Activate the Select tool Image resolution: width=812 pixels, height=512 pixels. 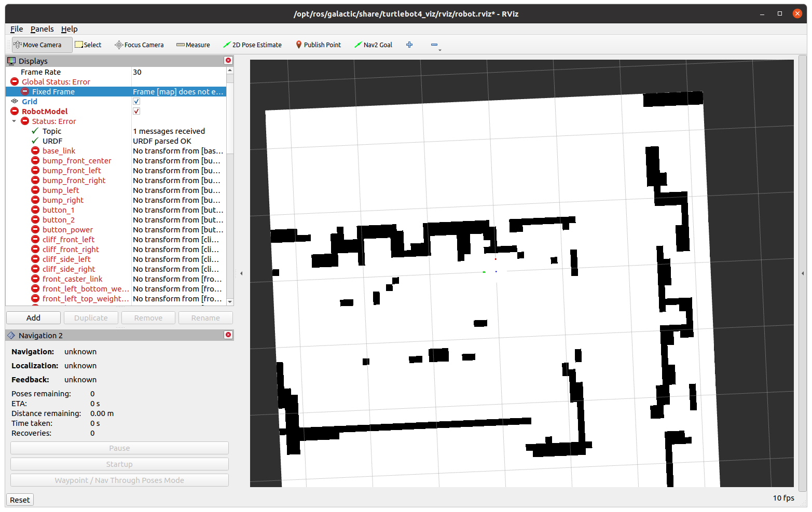pos(88,45)
